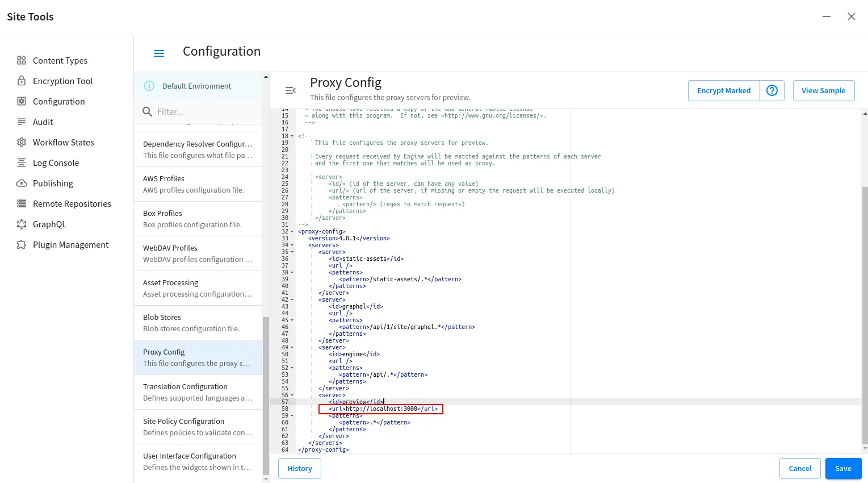Open the View Sample button
This screenshot has height=483, width=868.
(x=823, y=90)
